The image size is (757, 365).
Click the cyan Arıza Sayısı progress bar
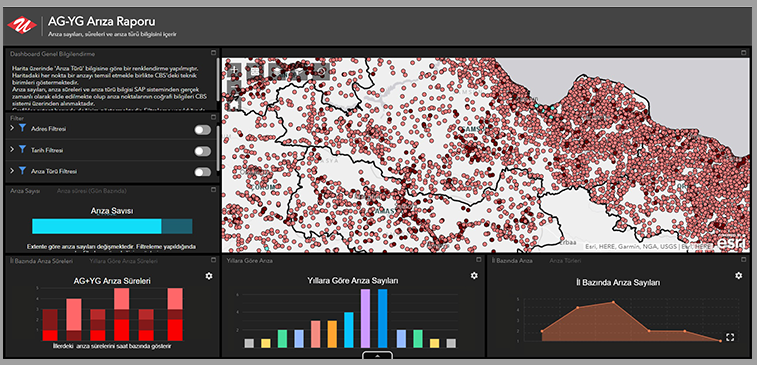112,226
